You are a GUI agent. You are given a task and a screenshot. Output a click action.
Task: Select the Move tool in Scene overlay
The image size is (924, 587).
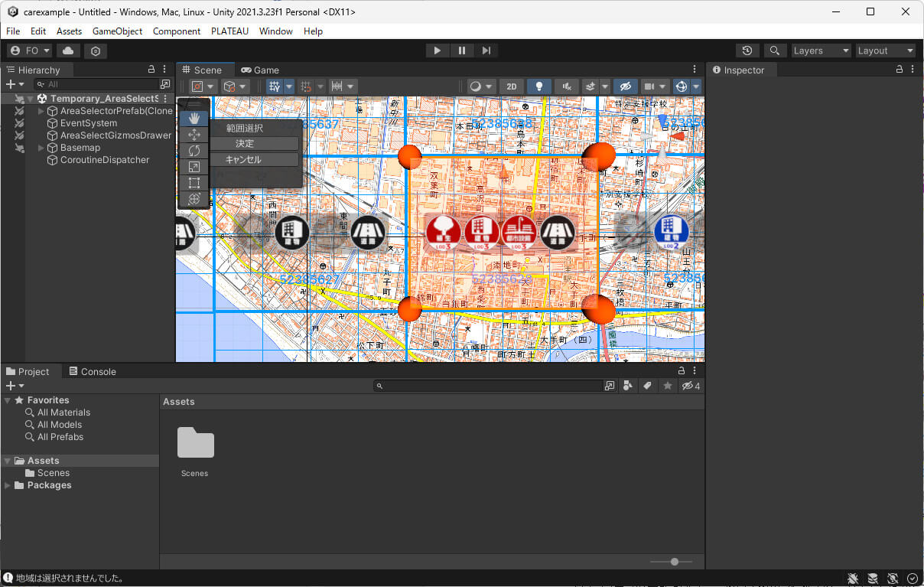click(194, 135)
